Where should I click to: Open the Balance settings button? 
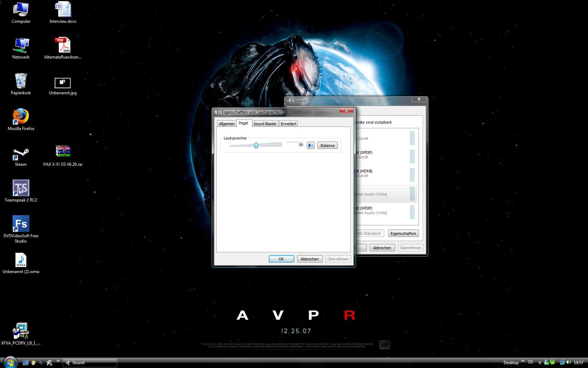[x=327, y=145]
